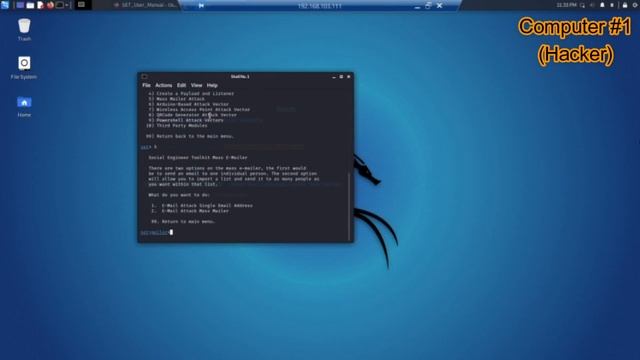Close the remote desktop connection bar
Image resolution: width=640 pixels, height=360 pixels.
click(x=440, y=6)
